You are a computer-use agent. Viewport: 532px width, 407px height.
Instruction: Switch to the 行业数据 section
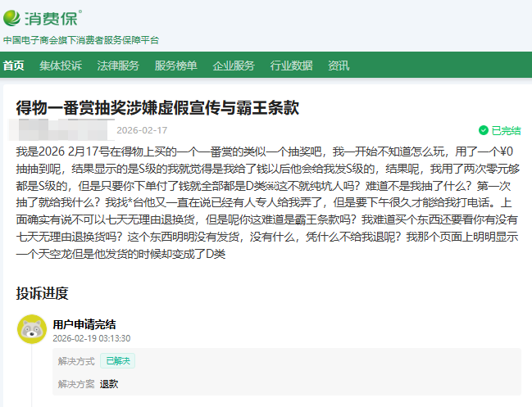point(291,66)
